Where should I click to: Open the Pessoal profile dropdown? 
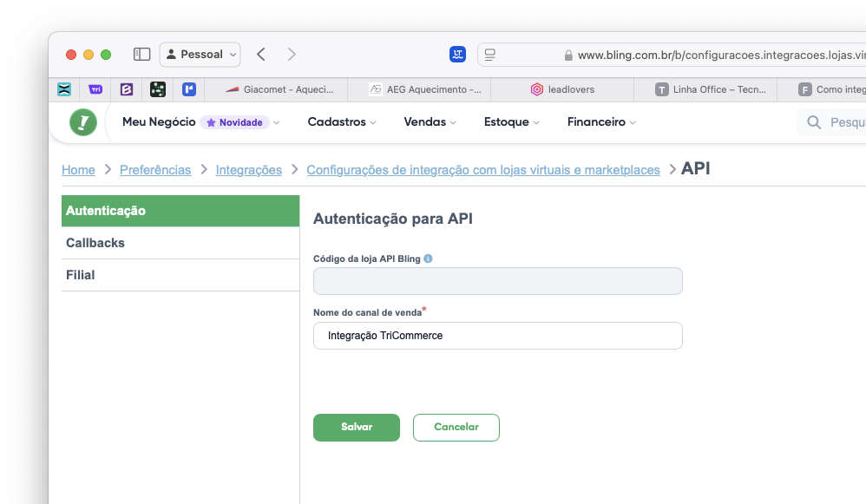tap(200, 55)
